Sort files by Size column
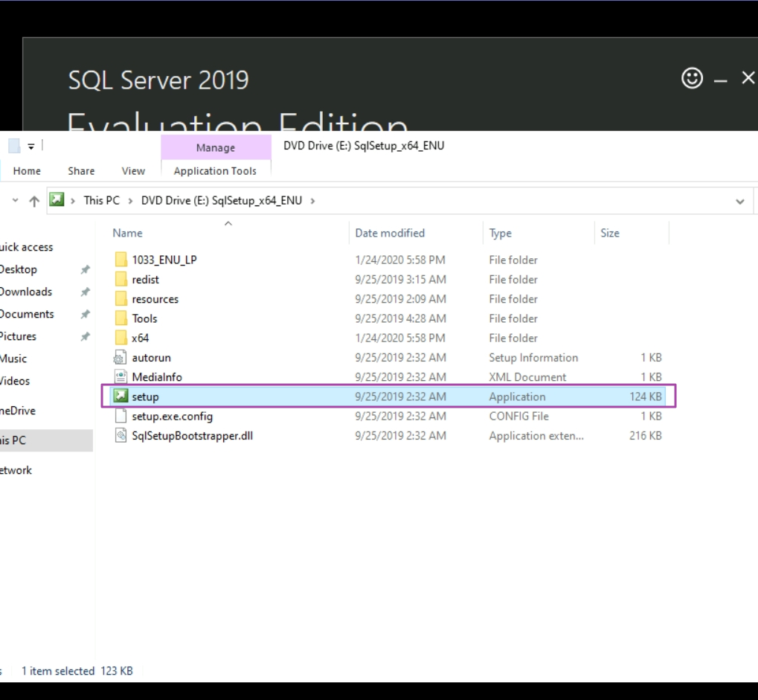 [x=609, y=233]
